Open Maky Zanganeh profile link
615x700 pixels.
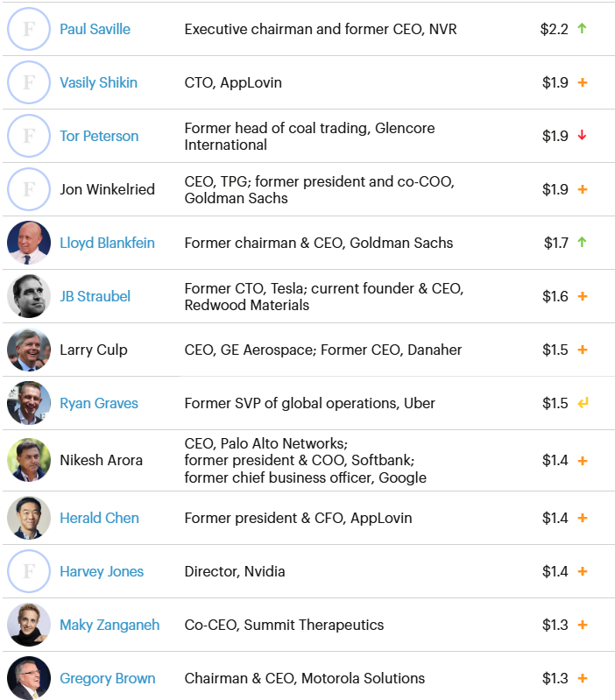pos(110,625)
